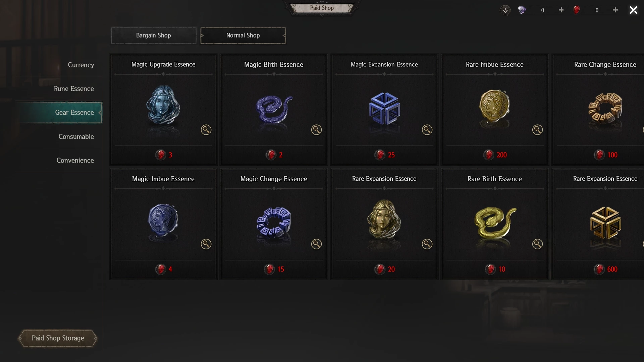Add diamonds with the first plus button
Screen dimensions: 644x362
pos(561,10)
